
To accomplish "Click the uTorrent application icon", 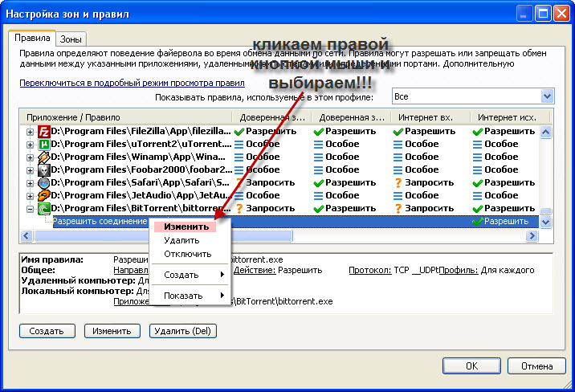I will coord(45,144).
